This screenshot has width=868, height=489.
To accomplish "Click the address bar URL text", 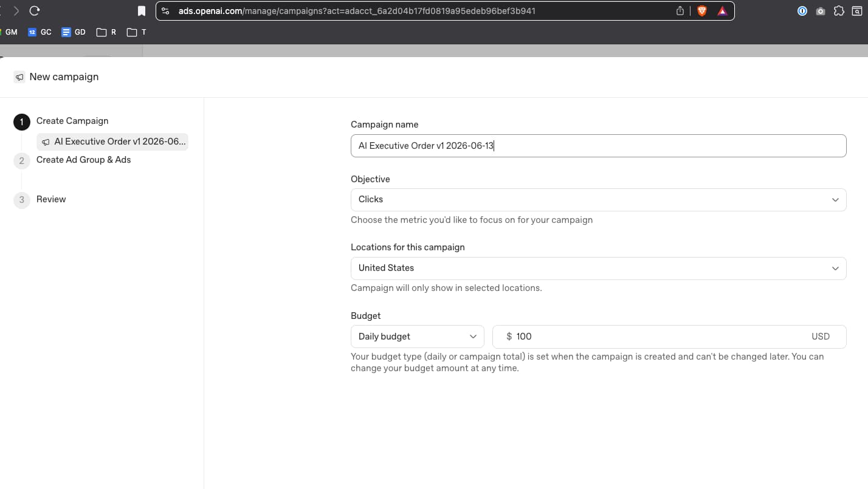I will tap(357, 11).
